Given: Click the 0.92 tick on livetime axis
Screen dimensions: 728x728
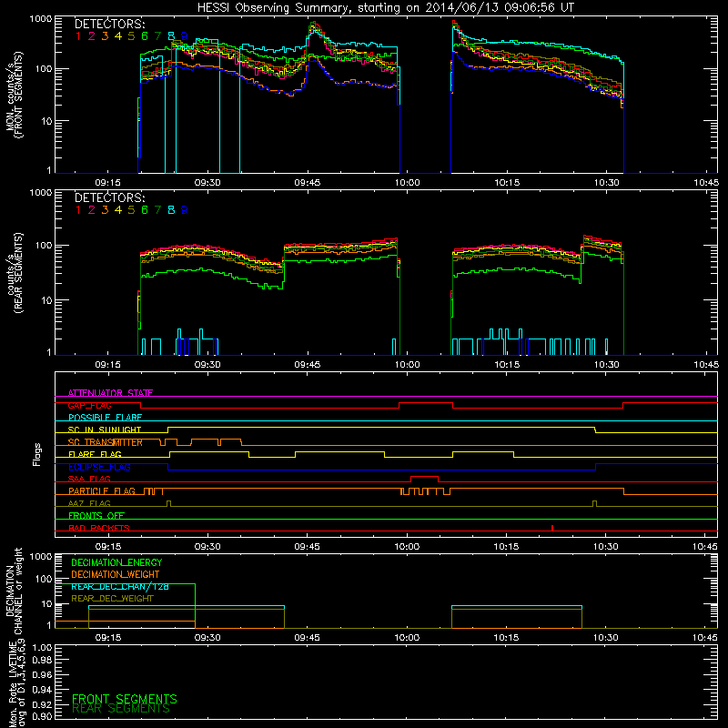Looking at the screenshot, I should (x=42, y=703).
